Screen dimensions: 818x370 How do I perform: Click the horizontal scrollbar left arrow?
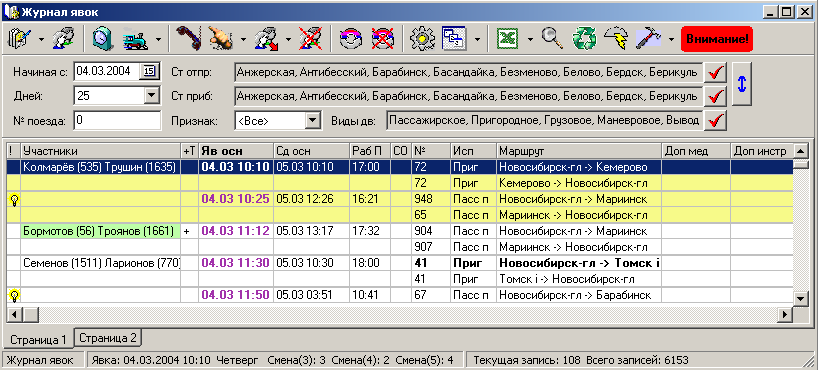14,315
